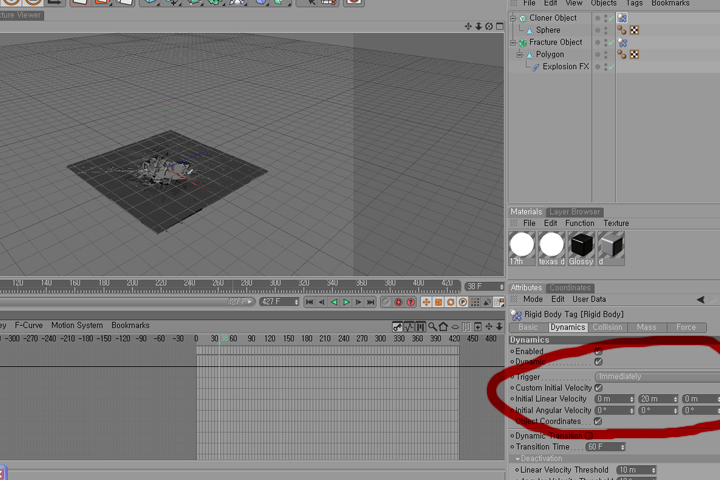Step back to previous frame

(322, 302)
